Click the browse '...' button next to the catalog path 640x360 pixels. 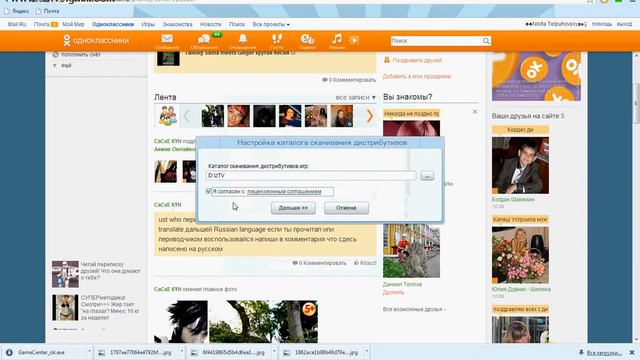[427, 176]
